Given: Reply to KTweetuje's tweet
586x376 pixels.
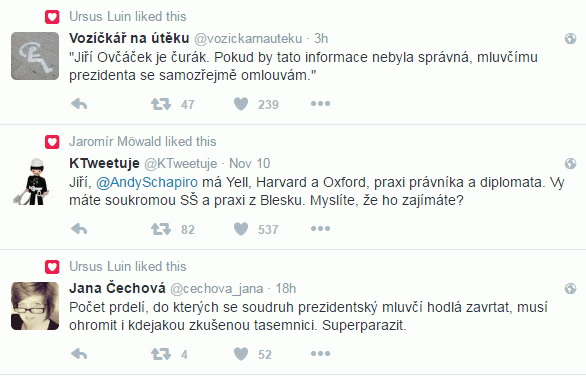Looking at the screenshot, I should pyautogui.click(x=79, y=229).
